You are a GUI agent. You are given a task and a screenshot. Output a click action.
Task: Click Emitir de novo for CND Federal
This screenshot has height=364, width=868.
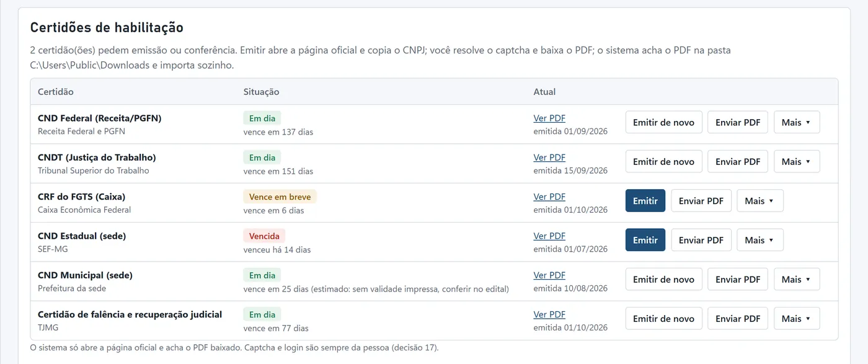point(663,122)
